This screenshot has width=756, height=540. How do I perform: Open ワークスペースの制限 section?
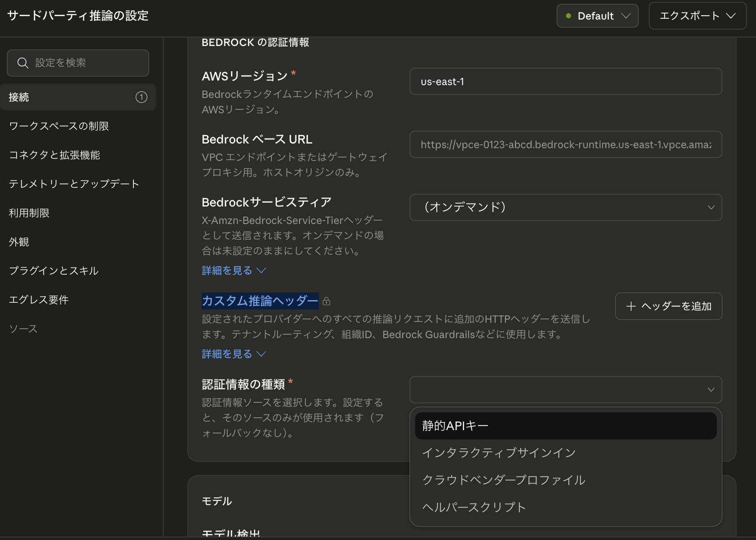(78, 126)
